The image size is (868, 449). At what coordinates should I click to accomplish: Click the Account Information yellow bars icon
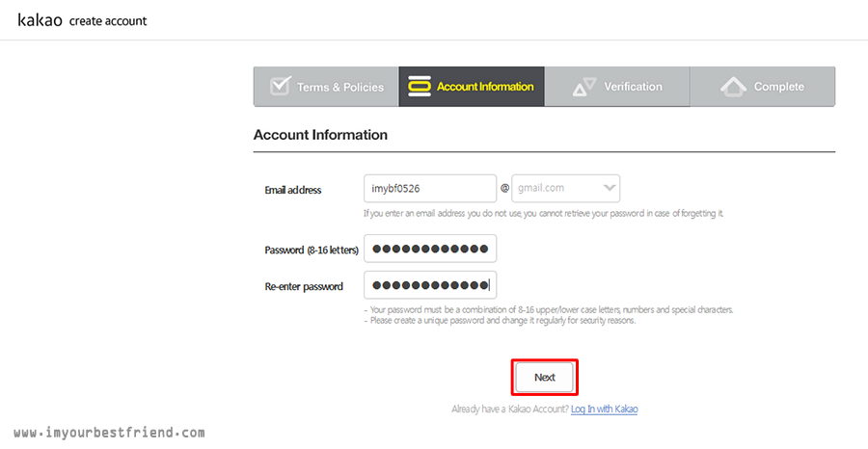420,87
